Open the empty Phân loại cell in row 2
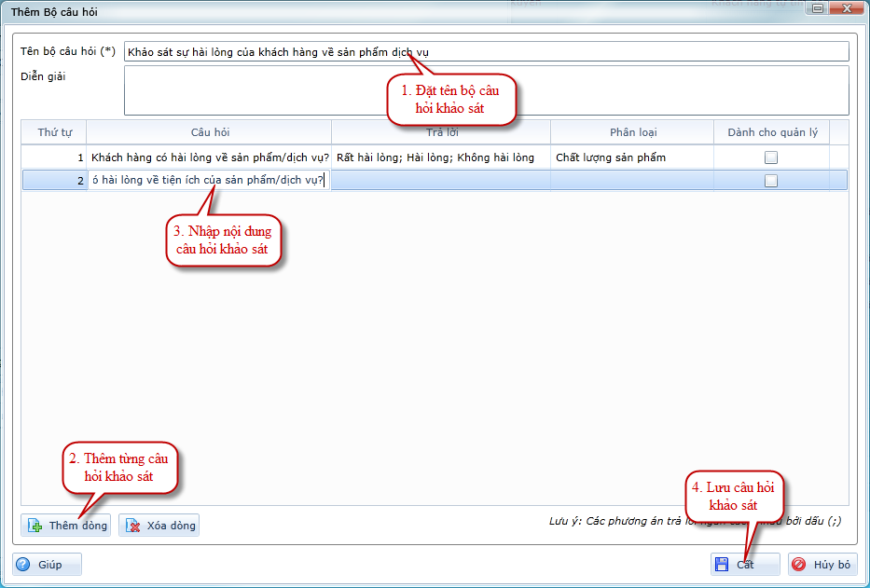Image resolution: width=870 pixels, height=588 pixels. click(632, 181)
